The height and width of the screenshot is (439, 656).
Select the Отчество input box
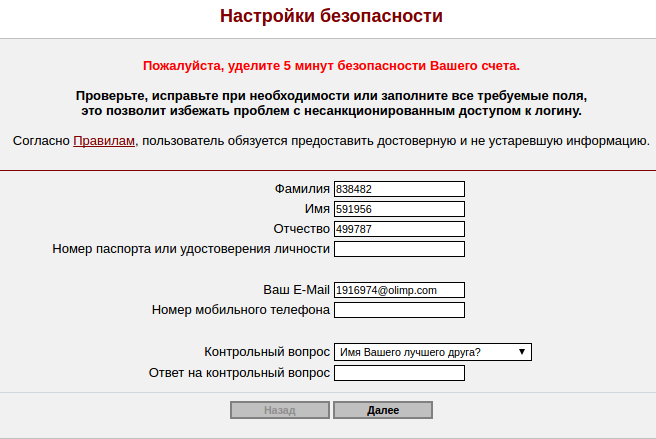[399, 229]
